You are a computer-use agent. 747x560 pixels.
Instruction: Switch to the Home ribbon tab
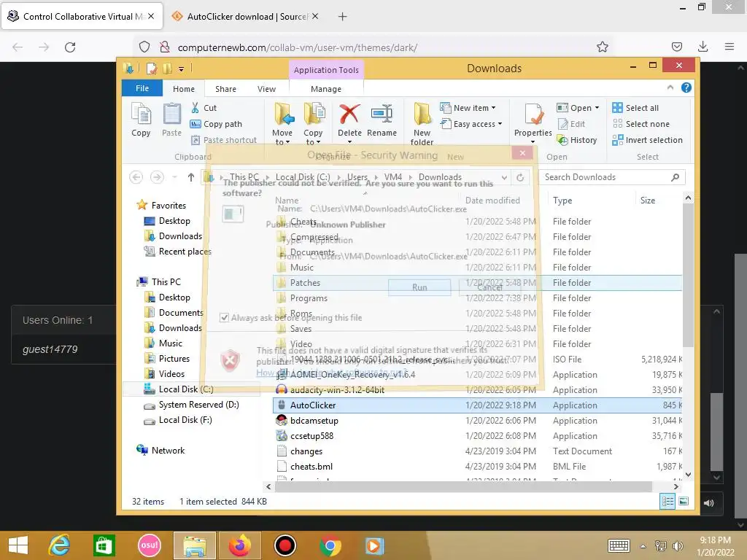pos(183,89)
